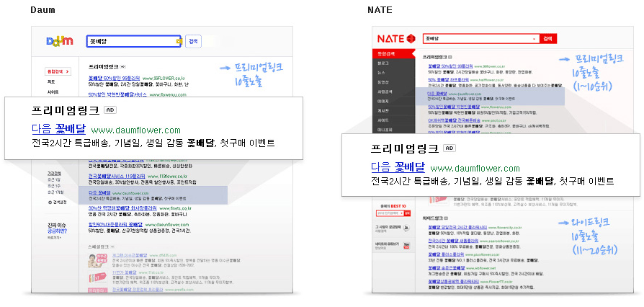Open the yellow dropdown arrow in Daum search box

178,41
